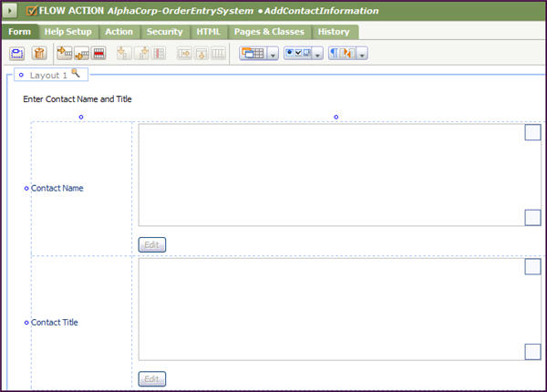Viewport: 547px width, 392px height.
Task: Click the row handle circle before Contact Title
Action: (x=26, y=323)
